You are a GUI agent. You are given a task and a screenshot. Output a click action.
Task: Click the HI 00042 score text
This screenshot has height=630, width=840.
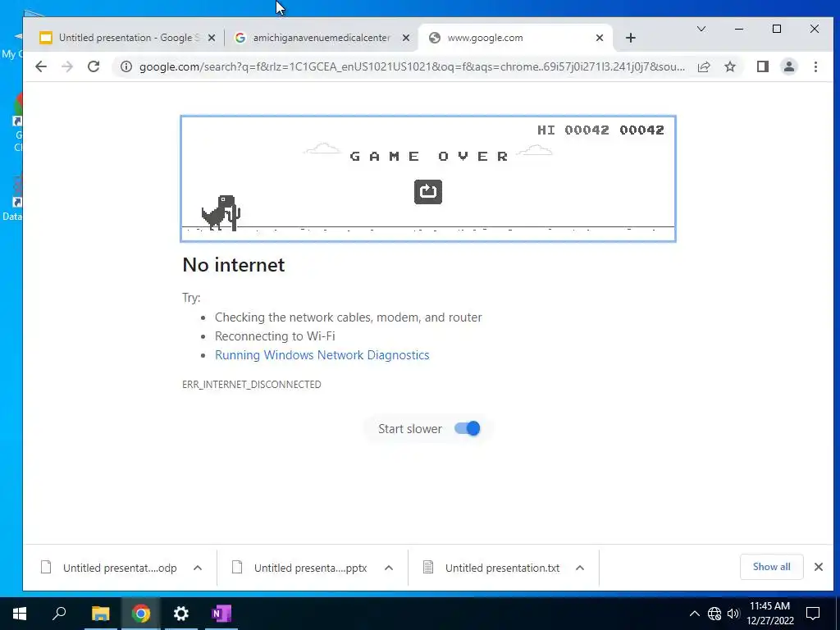pyautogui.click(x=573, y=130)
